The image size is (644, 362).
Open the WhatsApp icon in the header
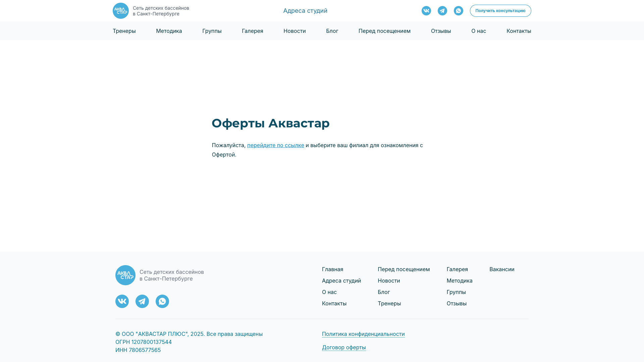[x=459, y=11]
